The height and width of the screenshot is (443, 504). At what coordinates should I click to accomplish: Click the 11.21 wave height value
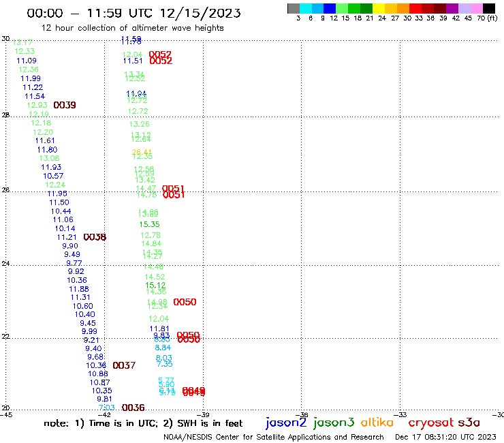pos(67,237)
